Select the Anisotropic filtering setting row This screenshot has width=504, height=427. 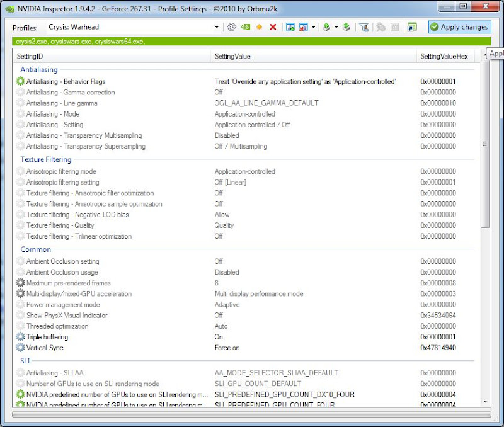tap(244, 182)
